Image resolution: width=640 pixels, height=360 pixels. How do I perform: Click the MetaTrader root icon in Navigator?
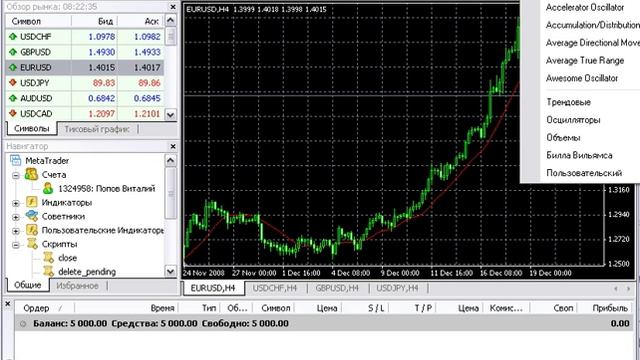[x=16, y=160]
